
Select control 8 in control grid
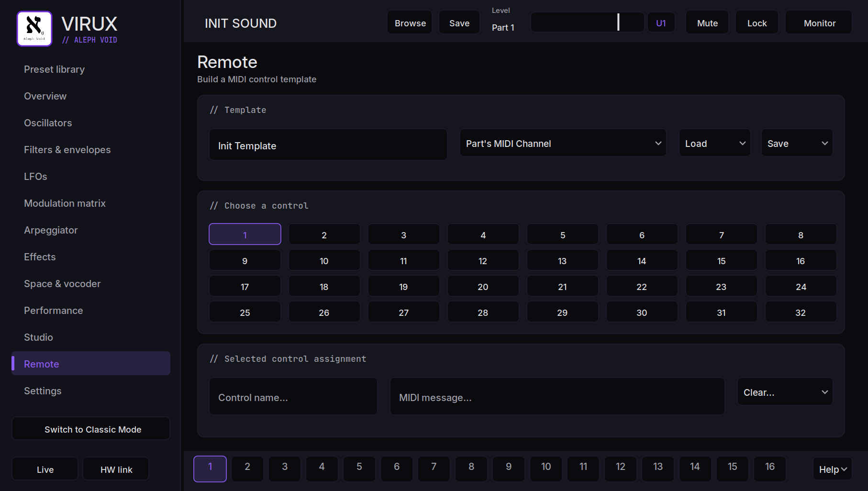[x=801, y=234]
